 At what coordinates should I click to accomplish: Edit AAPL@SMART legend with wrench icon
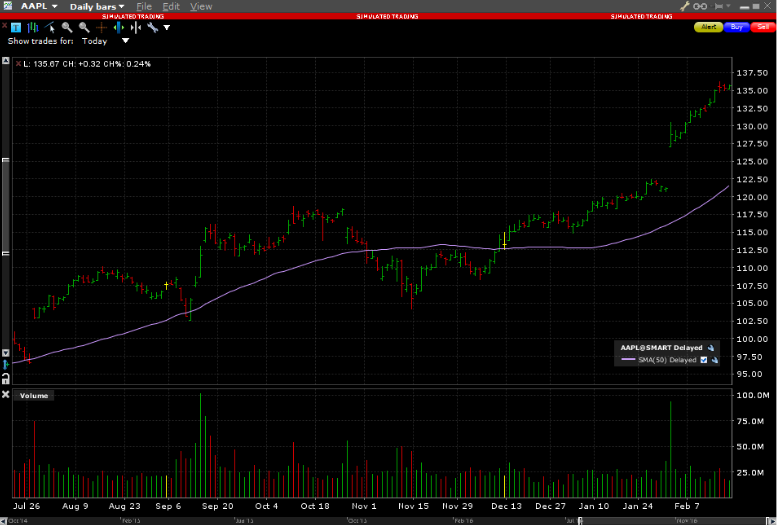pyautogui.click(x=711, y=348)
